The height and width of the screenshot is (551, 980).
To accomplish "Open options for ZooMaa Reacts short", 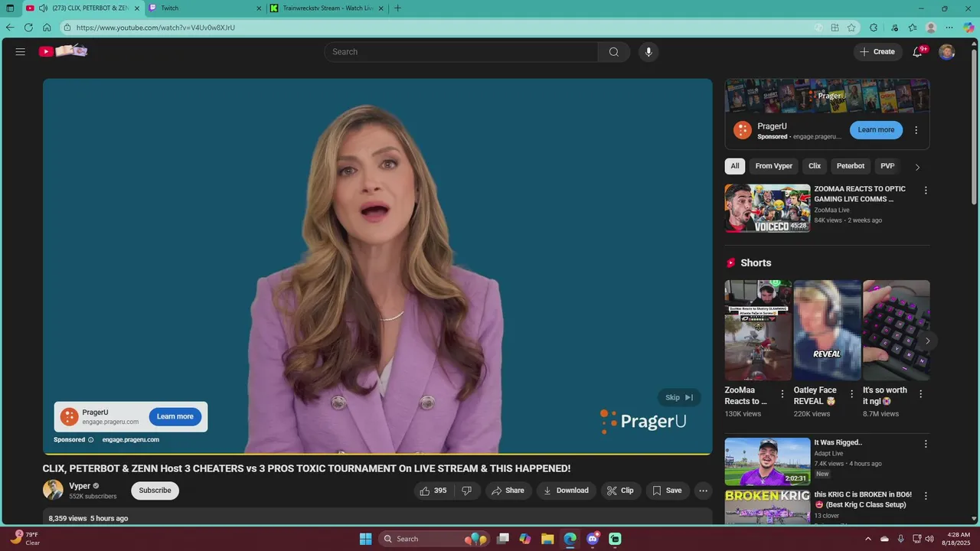I will click(x=782, y=394).
